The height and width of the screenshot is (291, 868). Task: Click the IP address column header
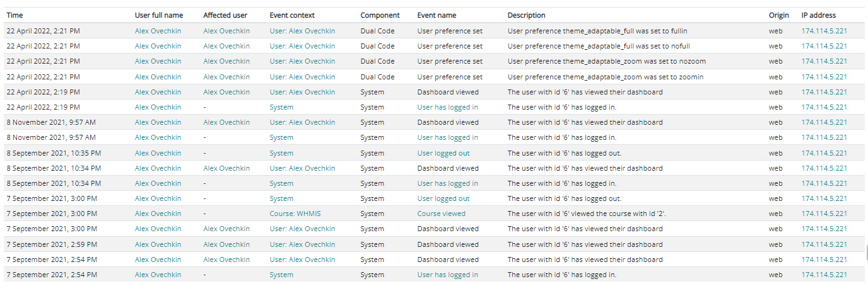pos(818,15)
